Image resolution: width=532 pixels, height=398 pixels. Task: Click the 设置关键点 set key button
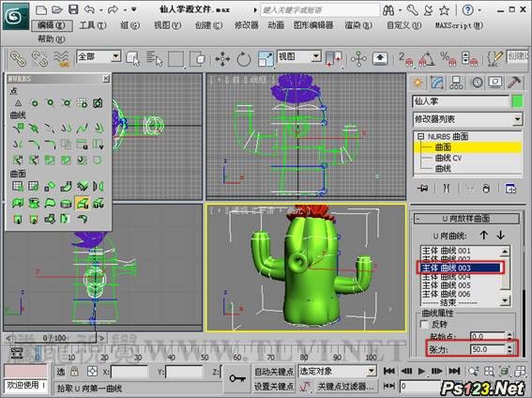[273, 386]
